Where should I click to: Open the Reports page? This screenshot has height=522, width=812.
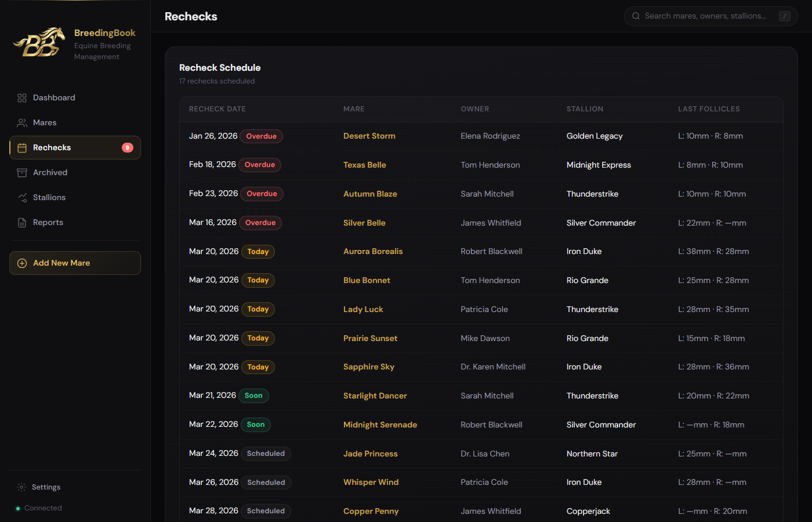[75, 223]
